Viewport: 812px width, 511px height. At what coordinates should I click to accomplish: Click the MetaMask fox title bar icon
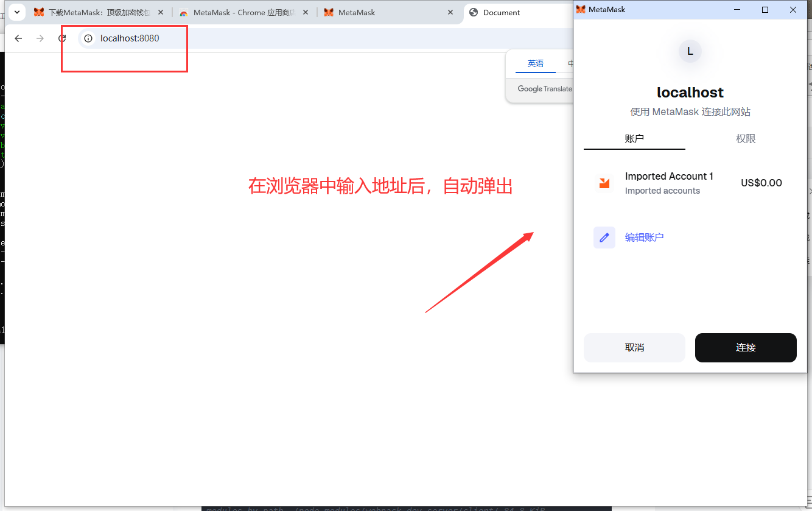click(581, 9)
